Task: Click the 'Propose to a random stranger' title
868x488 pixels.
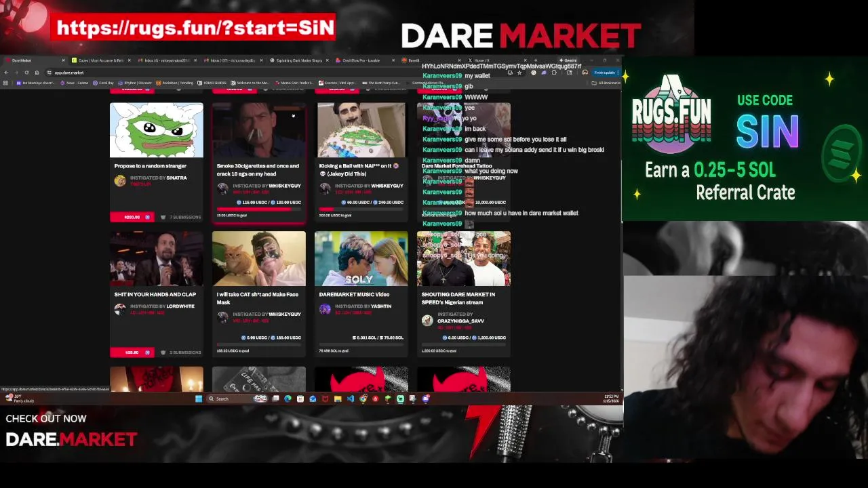Action: (151, 166)
